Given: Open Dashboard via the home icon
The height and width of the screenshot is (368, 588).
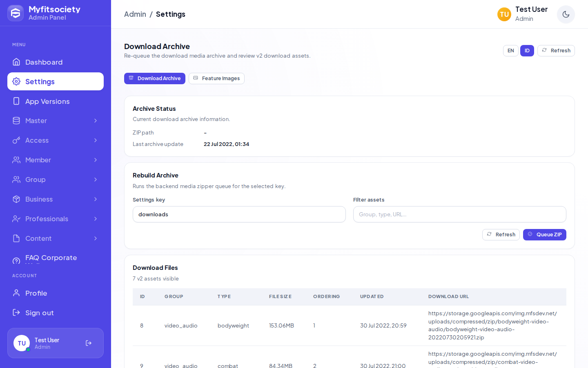Looking at the screenshot, I should click(16, 62).
